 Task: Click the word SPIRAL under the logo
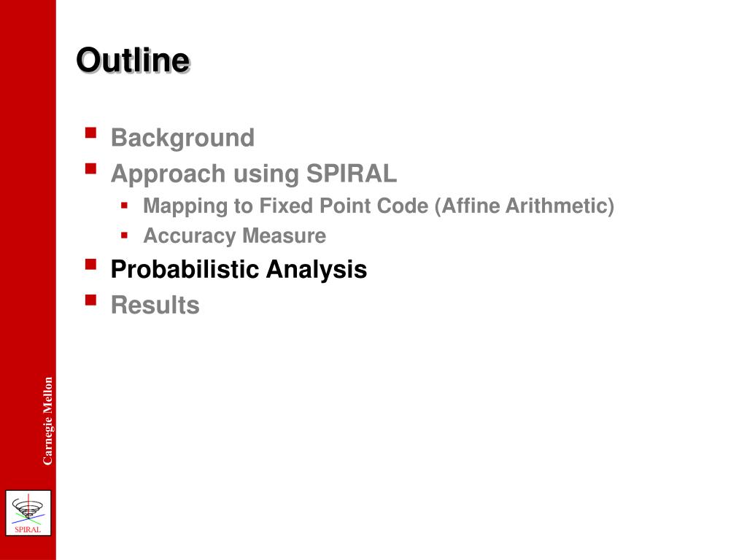28,529
